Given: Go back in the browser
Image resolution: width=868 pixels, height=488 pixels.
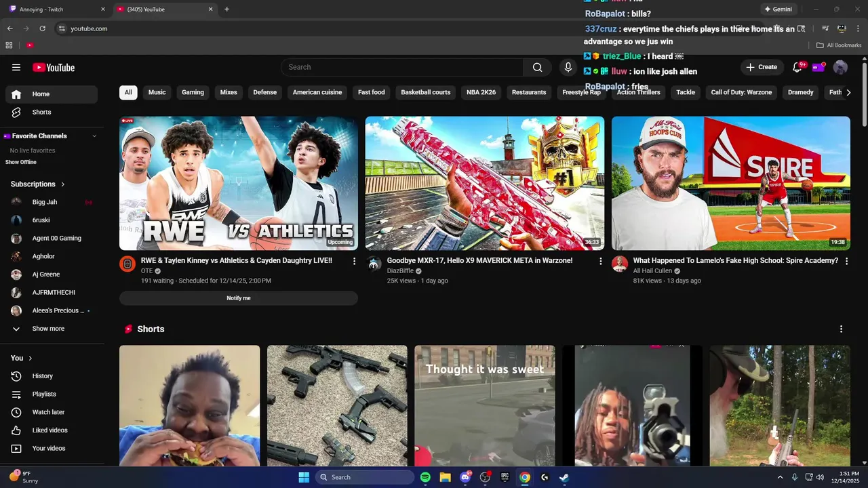Looking at the screenshot, I should (9, 28).
